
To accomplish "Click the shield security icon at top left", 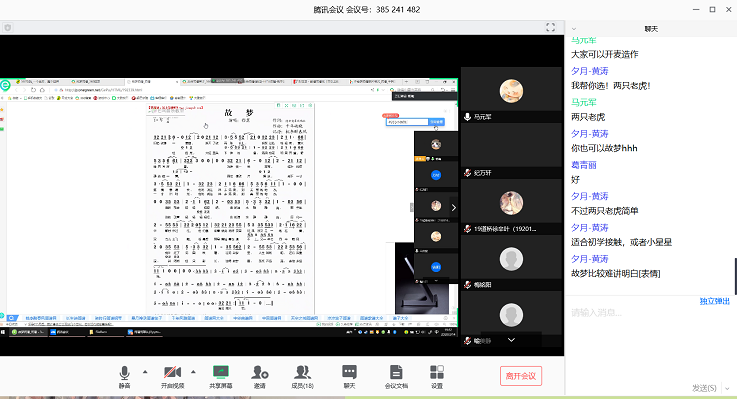I will pos(8,28).
